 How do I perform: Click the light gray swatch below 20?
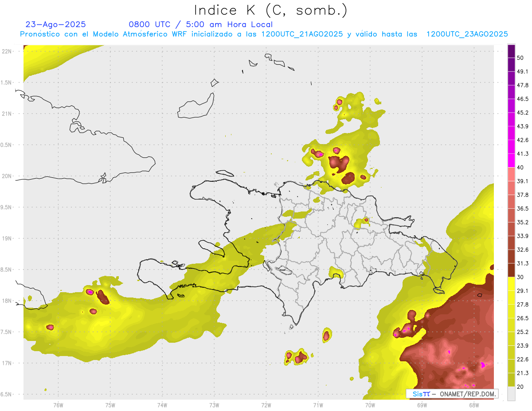(511, 394)
